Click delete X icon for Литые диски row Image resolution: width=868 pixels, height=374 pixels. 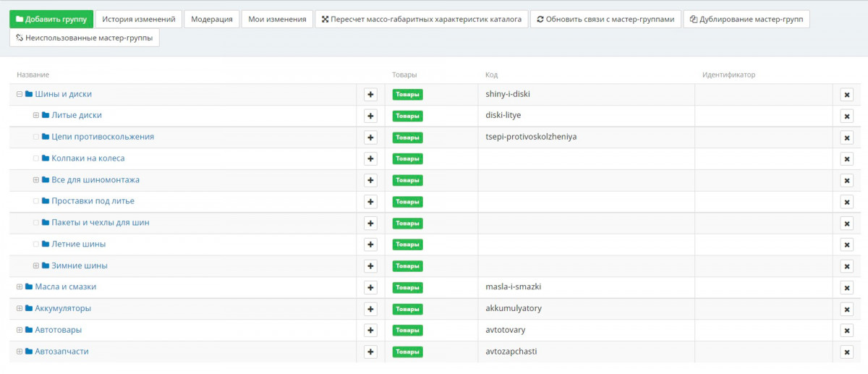tap(846, 116)
